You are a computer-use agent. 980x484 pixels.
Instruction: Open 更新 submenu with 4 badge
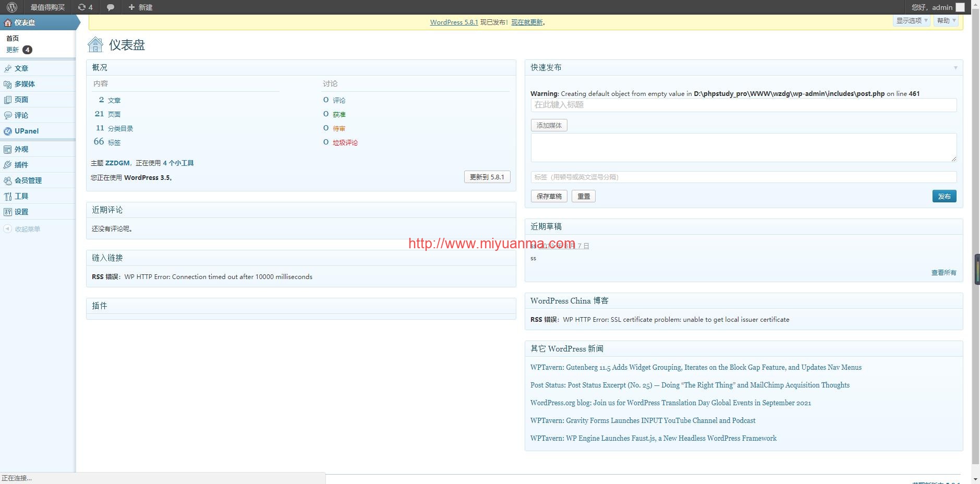pyautogui.click(x=19, y=50)
